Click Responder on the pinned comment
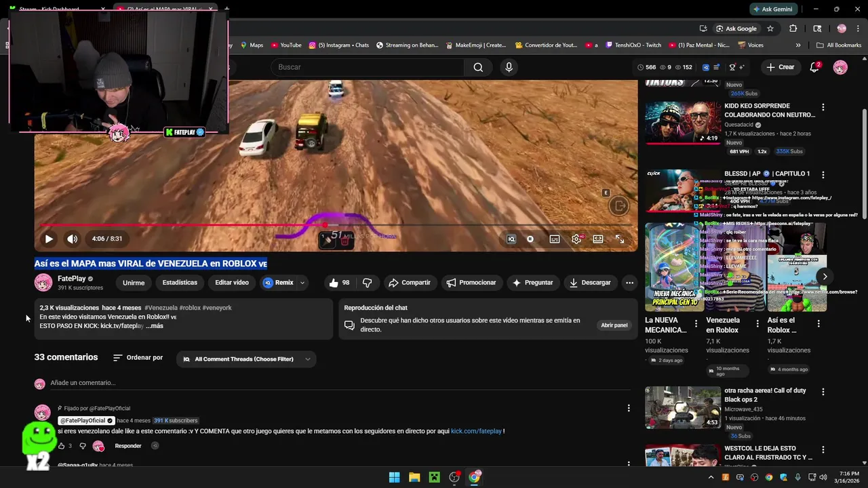 pyautogui.click(x=128, y=446)
